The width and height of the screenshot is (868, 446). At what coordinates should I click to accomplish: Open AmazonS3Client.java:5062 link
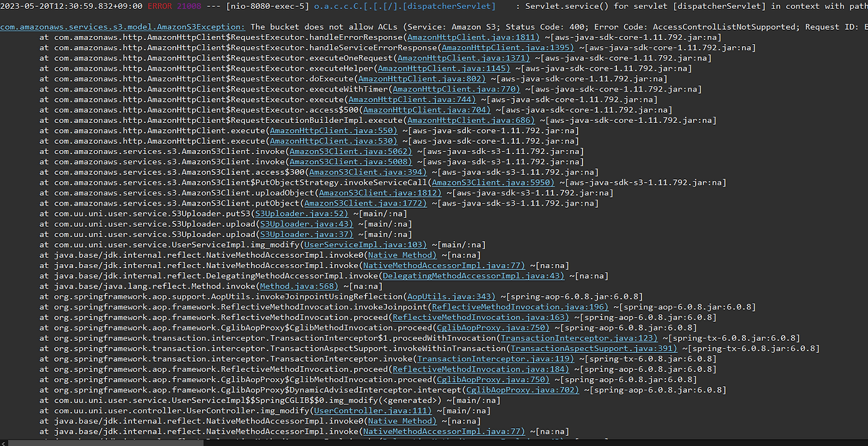[350, 151]
